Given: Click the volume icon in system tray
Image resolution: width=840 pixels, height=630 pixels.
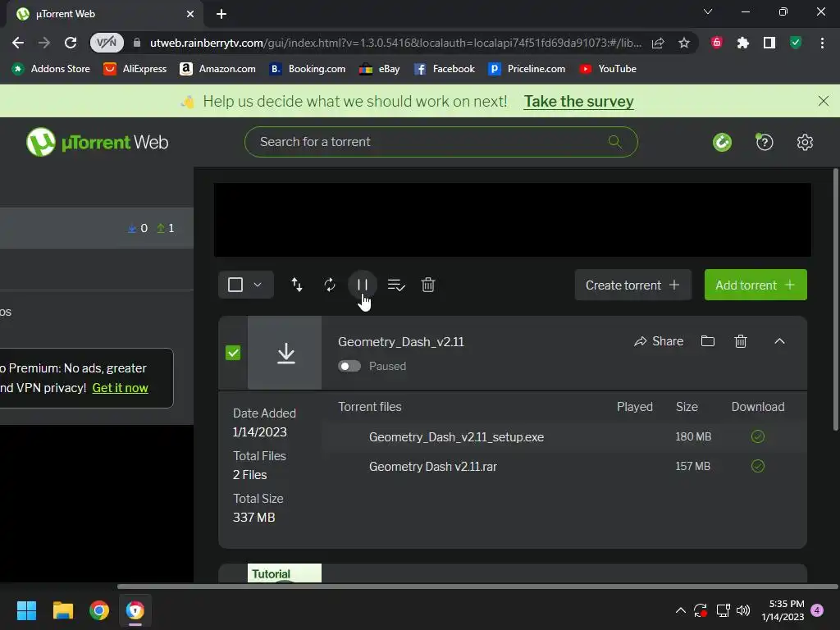Looking at the screenshot, I should [743, 610].
